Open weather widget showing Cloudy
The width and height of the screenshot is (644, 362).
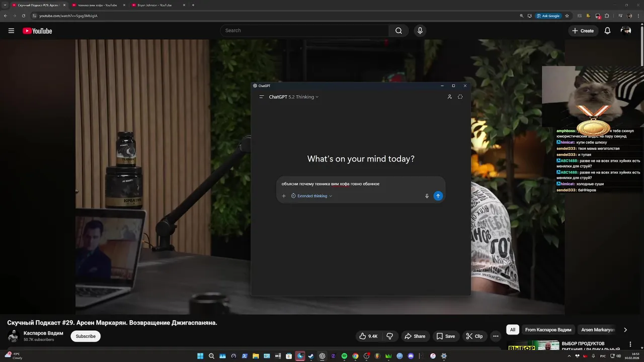pyautogui.click(x=14, y=356)
